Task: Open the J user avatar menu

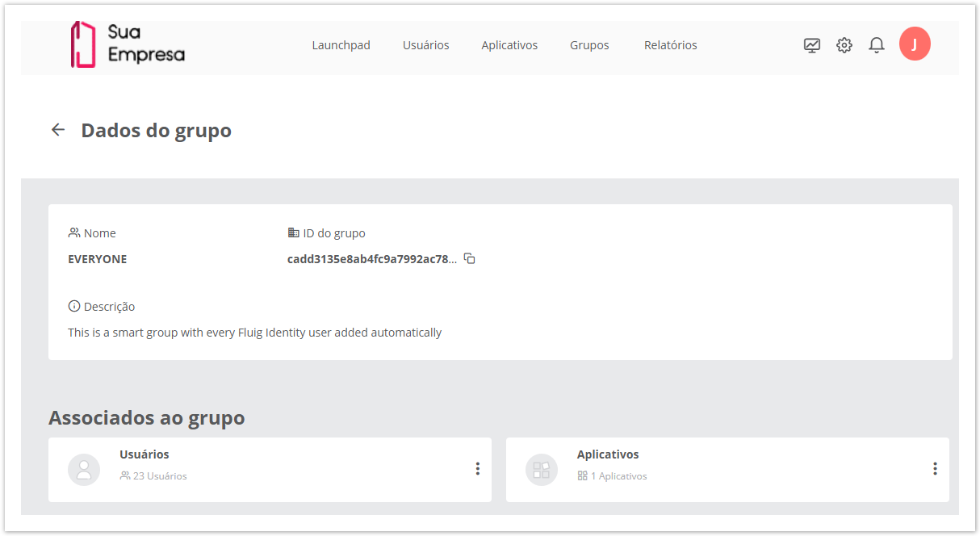Action: pyautogui.click(x=915, y=44)
